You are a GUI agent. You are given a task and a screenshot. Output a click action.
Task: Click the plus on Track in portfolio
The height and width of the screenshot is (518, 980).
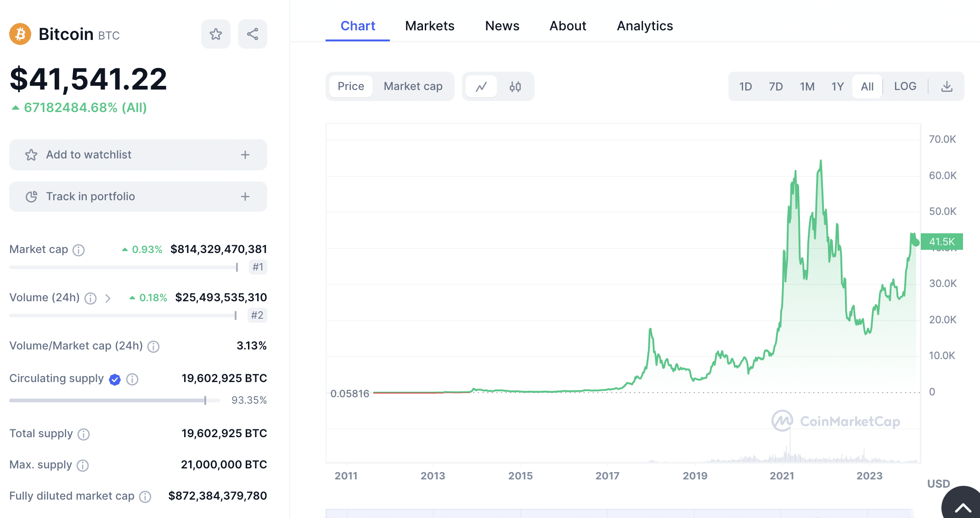point(245,196)
